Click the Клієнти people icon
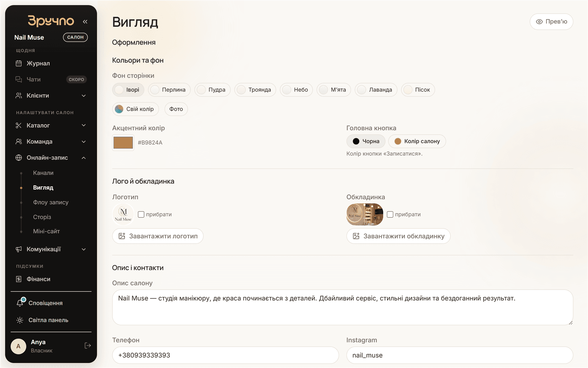 pos(19,96)
